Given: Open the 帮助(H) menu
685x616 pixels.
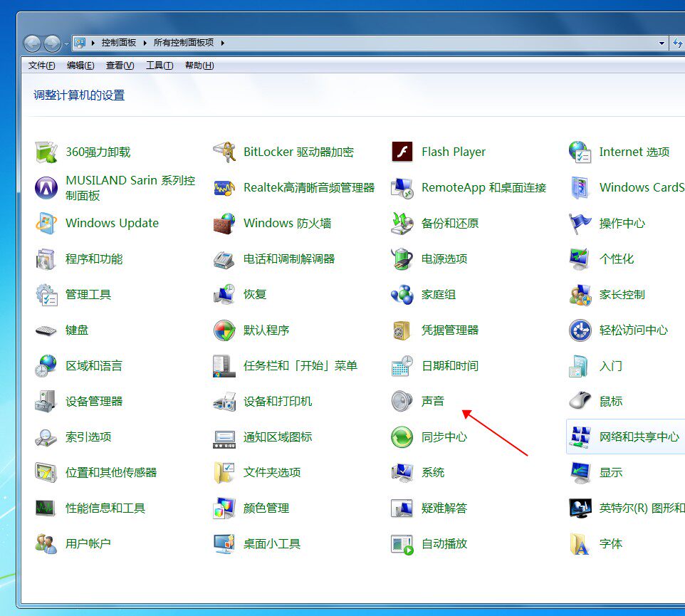Looking at the screenshot, I should (x=199, y=66).
